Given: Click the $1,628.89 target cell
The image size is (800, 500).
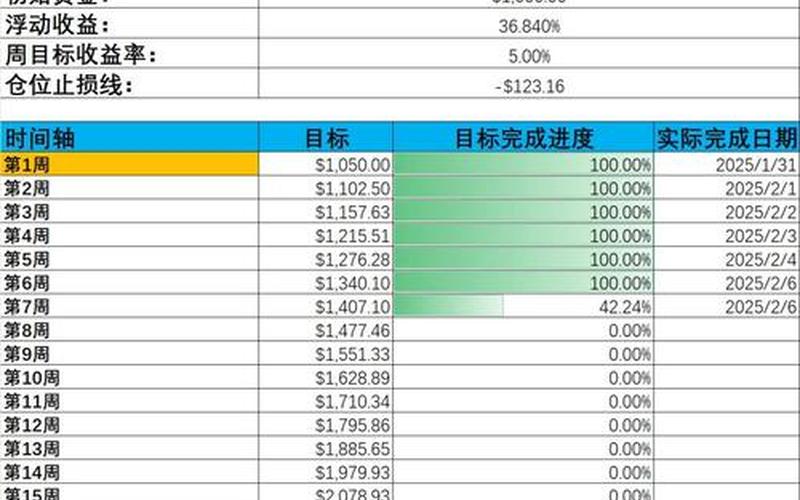Looking at the screenshot, I should 326,377.
